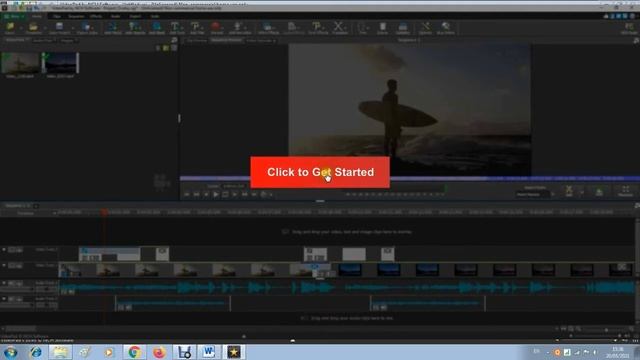Click the Save Project toolbar icon
The height and width of the screenshot is (360, 640).
60,28
